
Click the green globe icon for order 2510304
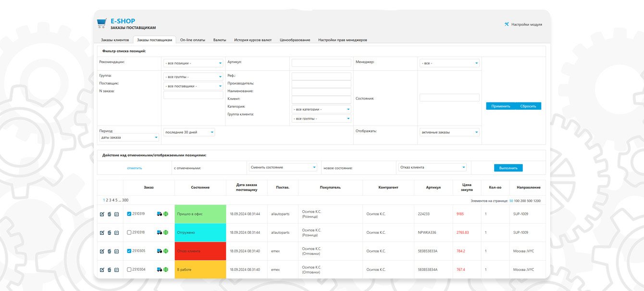click(166, 269)
